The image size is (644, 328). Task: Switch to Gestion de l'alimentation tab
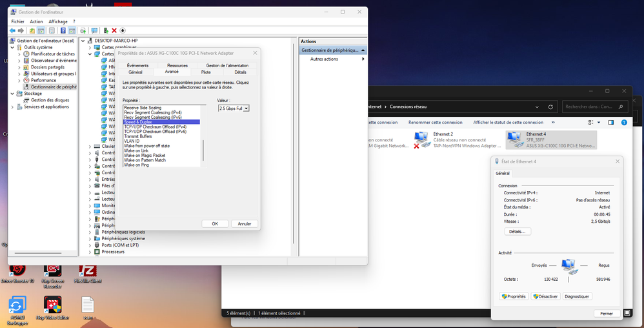(x=227, y=66)
